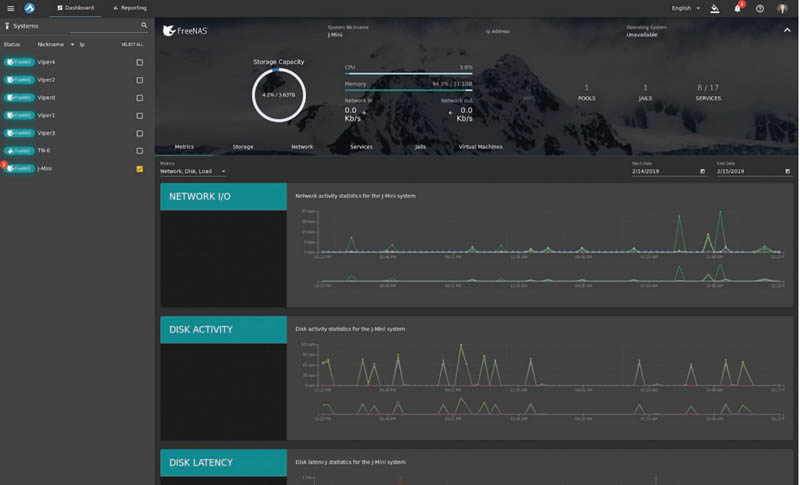
Task: Open the help question mark icon
Action: [x=760, y=8]
